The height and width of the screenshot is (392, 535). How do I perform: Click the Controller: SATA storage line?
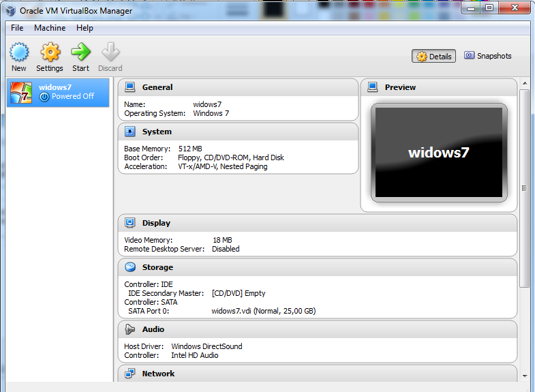151,302
